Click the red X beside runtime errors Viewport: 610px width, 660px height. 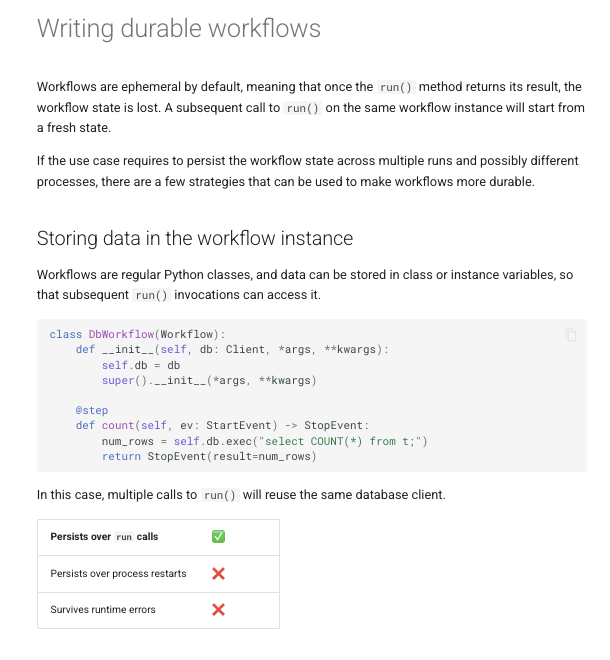click(x=218, y=610)
